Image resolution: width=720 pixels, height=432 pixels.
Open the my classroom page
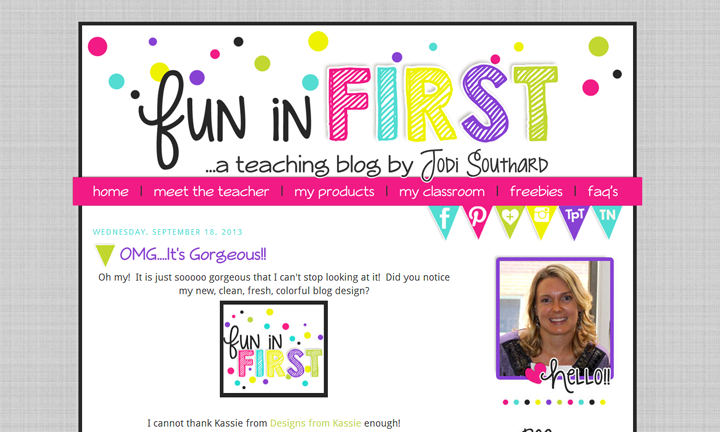(442, 192)
